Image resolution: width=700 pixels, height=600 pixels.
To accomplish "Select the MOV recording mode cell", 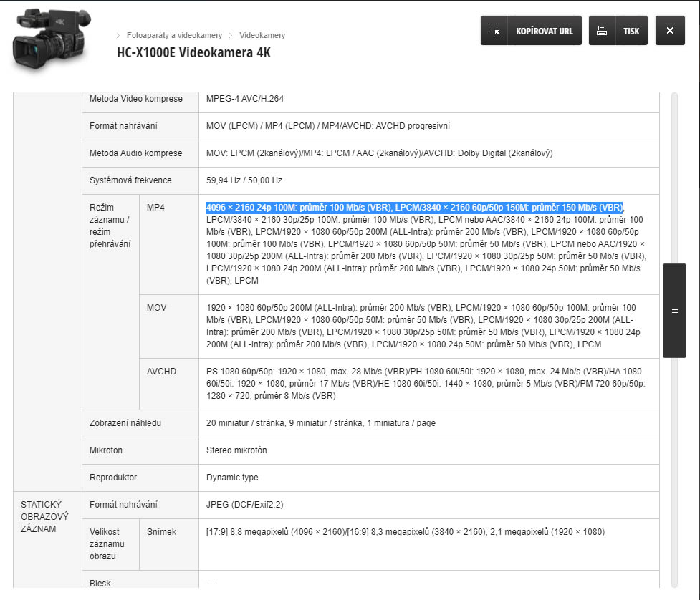I will point(156,308).
